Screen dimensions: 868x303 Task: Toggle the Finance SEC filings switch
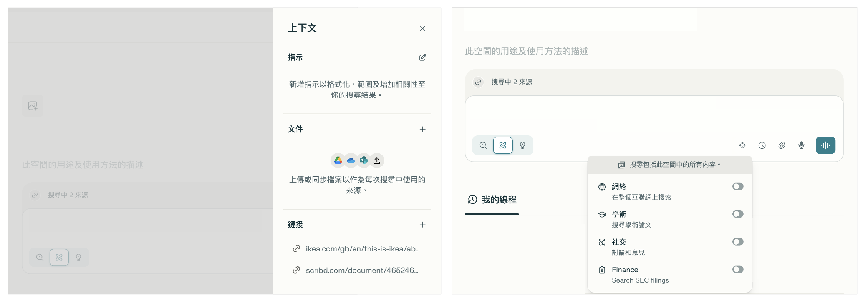[x=737, y=270]
